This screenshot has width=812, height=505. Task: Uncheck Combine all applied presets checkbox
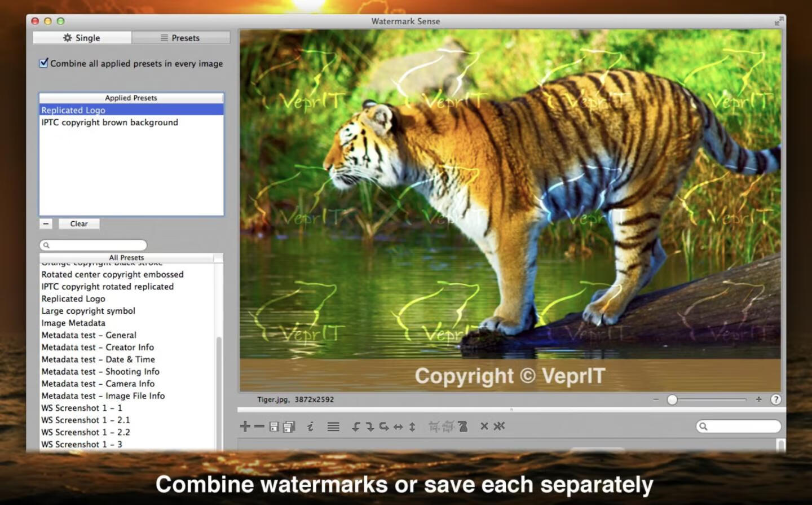tap(43, 63)
